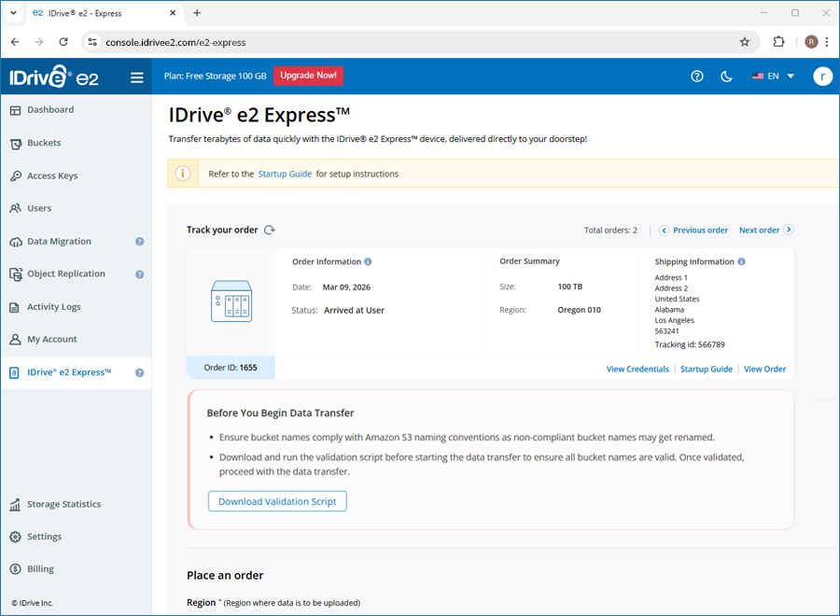Click the storage device illustration
Viewport: 840px width, 616px height.
coord(231,301)
